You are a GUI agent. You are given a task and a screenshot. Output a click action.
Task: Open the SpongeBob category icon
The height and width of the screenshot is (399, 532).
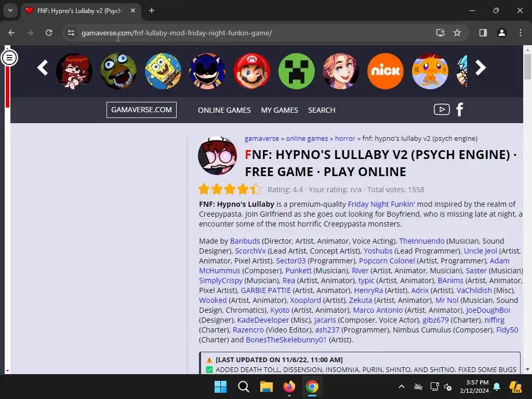pos(163,71)
